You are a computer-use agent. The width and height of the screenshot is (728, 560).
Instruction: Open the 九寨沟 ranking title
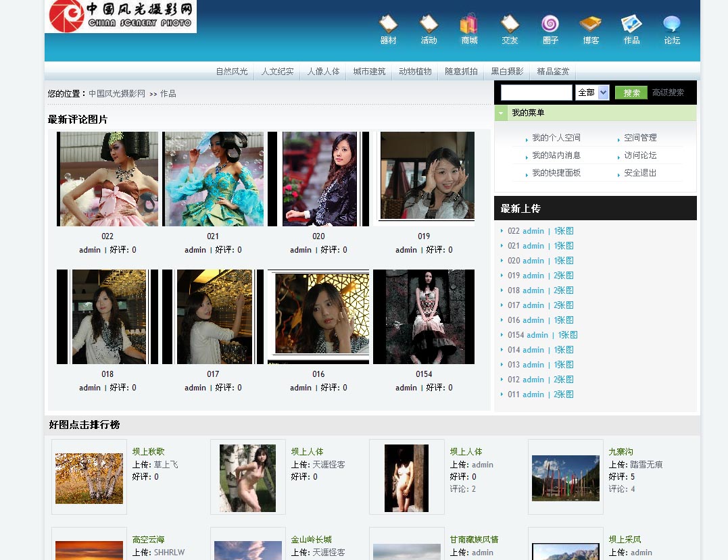click(x=621, y=451)
